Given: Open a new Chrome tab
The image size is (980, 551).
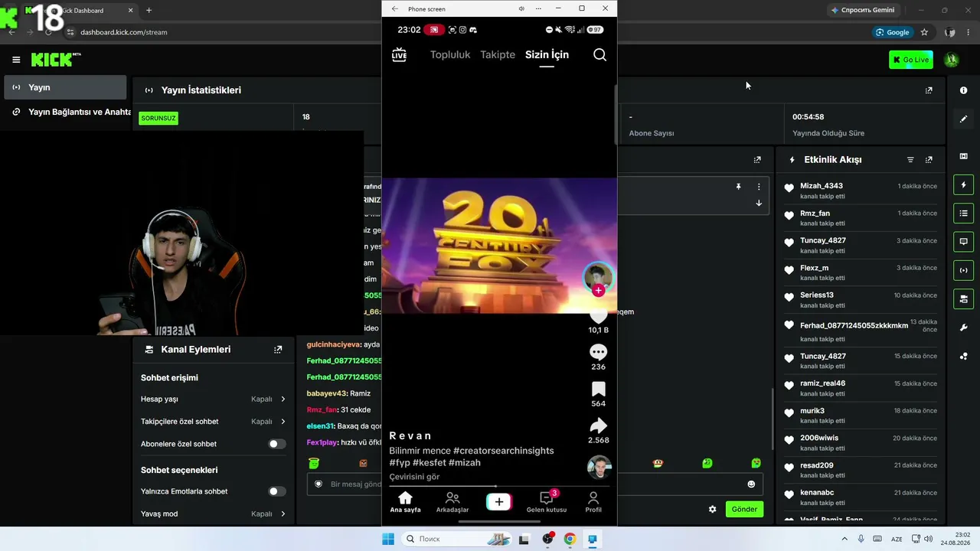Looking at the screenshot, I should click(x=149, y=11).
